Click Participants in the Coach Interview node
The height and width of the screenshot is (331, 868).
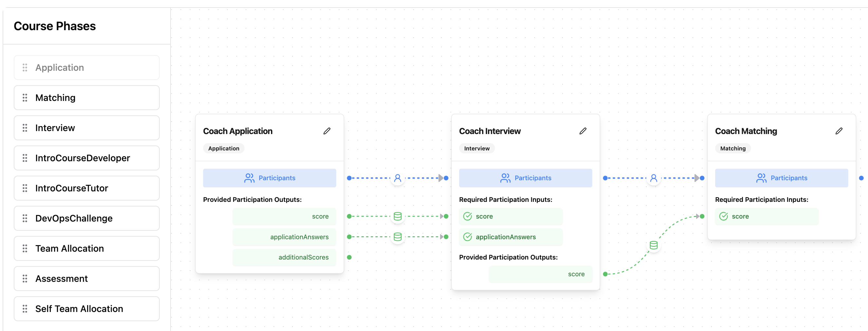[x=525, y=178]
